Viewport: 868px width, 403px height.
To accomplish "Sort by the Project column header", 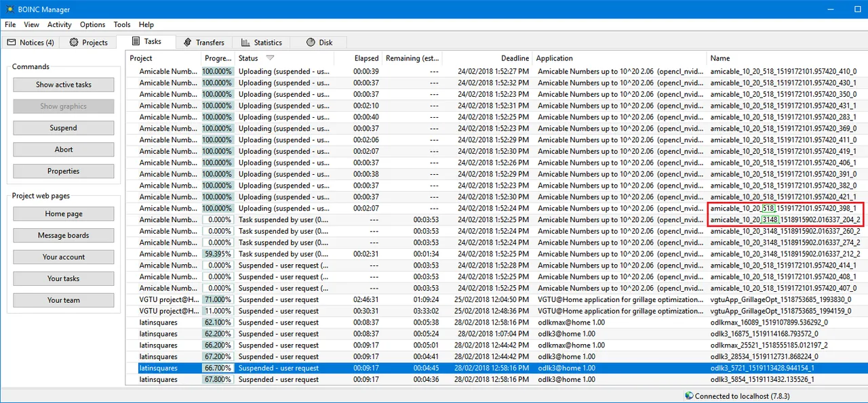I will (x=163, y=58).
